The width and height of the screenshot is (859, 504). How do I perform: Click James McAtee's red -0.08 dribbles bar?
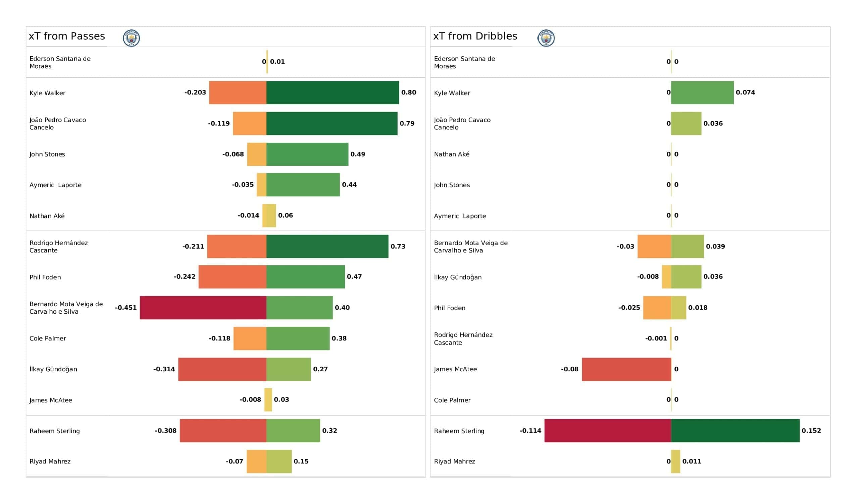[626, 369]
